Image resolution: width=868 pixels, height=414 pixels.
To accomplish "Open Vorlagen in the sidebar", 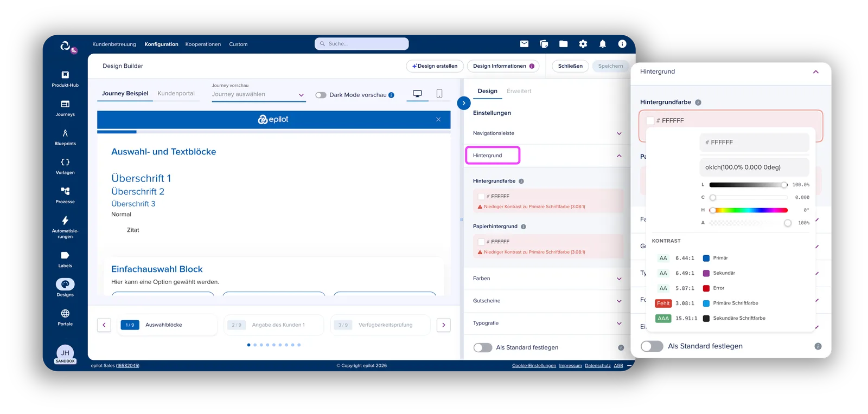I will pyautogui.click(x=65, y=166).
